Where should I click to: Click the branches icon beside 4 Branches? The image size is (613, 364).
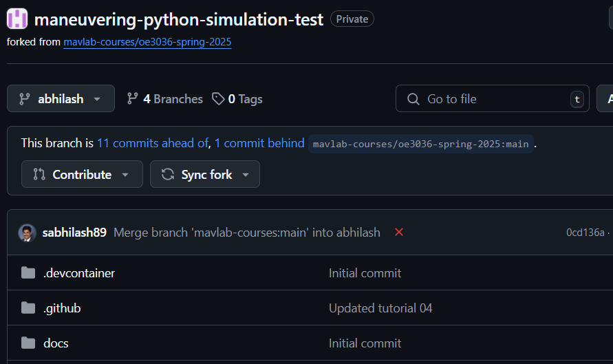click(133, 99)
